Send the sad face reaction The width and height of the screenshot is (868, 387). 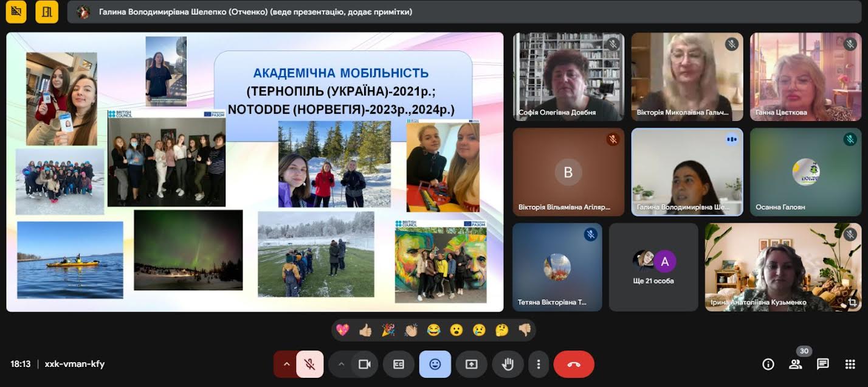[x=479, y=330]
